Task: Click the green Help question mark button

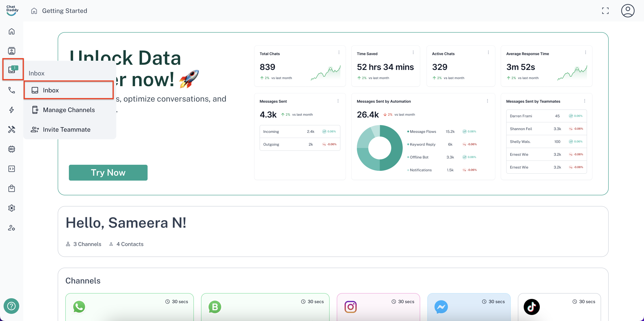Action: [x=11, y=306]
